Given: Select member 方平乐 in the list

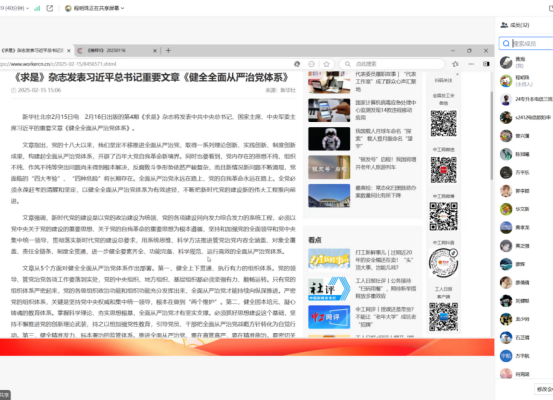Looking at the screenshot, I should tap(525, 172).
